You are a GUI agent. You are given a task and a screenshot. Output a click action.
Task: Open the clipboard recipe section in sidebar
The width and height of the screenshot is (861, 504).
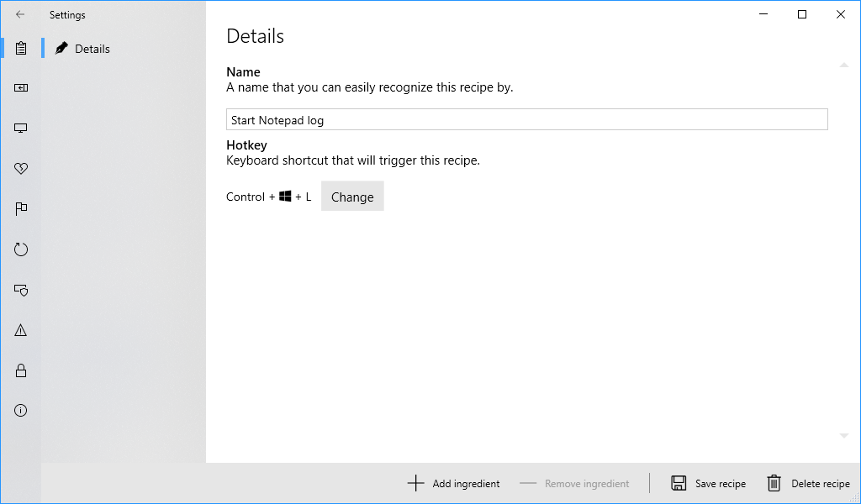(x=21, y=48)
